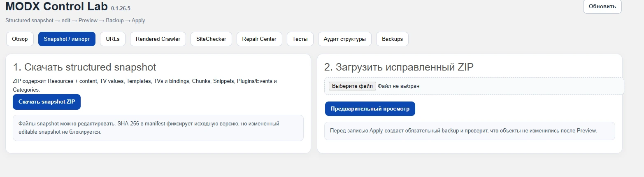Click the Файл не выбран text
The image size is (644, 177).
coord(398,86)
